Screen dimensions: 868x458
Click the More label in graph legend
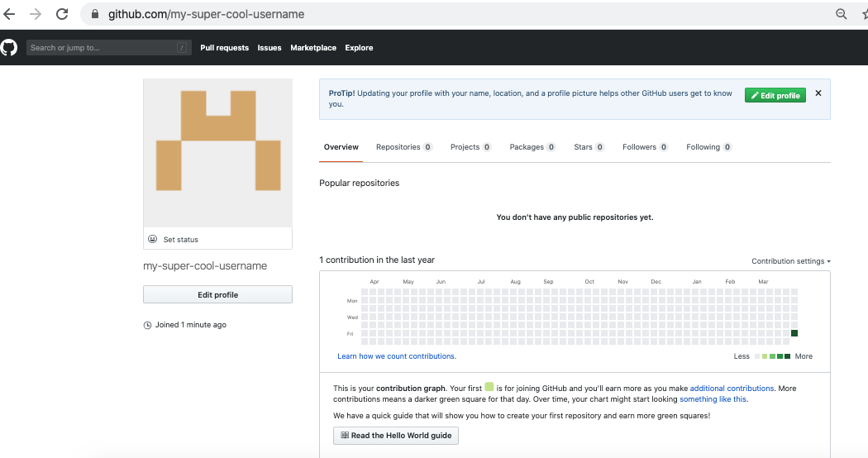(x=804, y=356)
